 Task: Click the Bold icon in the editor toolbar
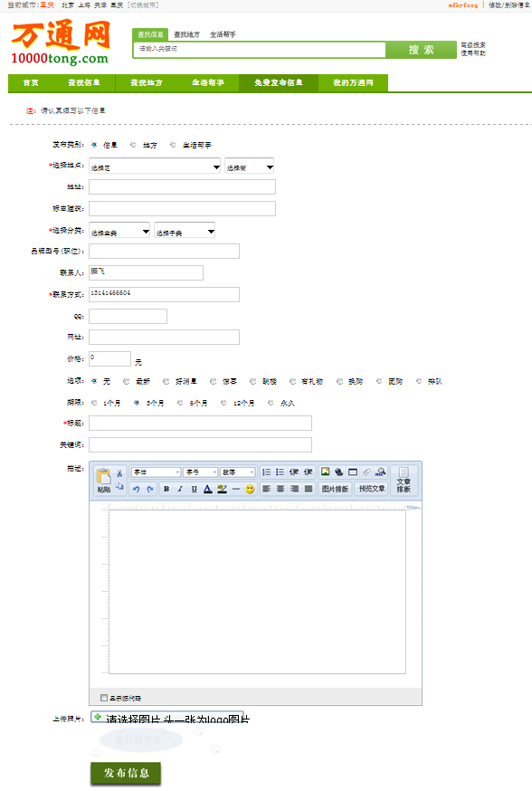166,489
